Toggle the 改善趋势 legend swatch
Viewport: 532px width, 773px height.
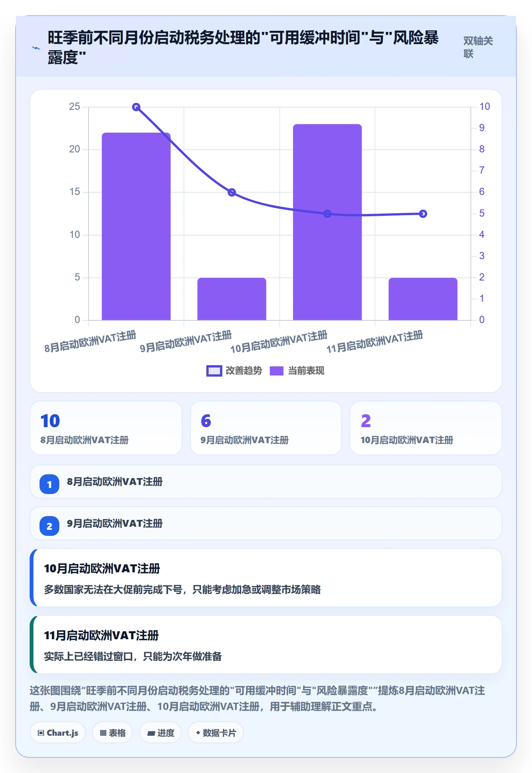(x=214, y=371)
